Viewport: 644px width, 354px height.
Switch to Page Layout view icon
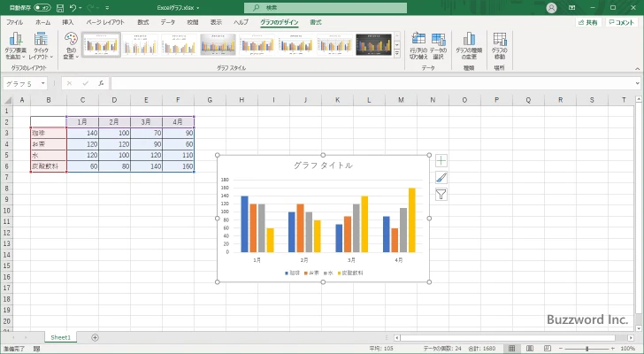click(530, 349)
